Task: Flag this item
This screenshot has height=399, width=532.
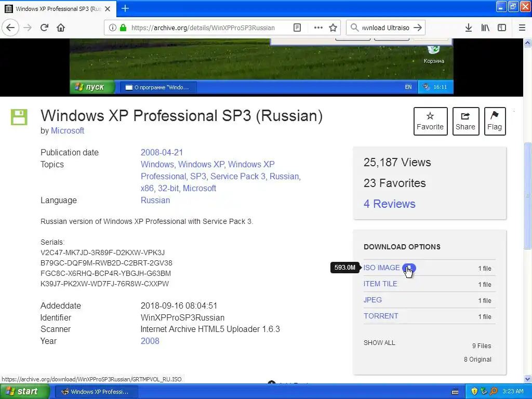Action: coord(495,121)
